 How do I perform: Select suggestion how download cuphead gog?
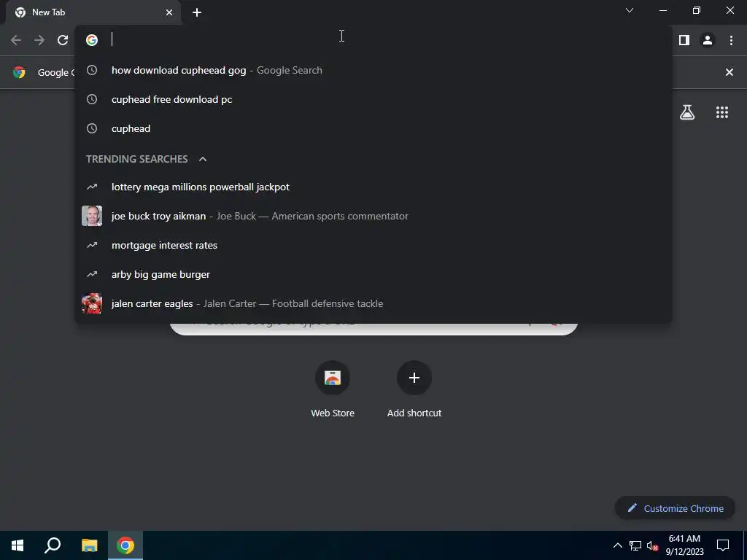[x=373, y=71]
